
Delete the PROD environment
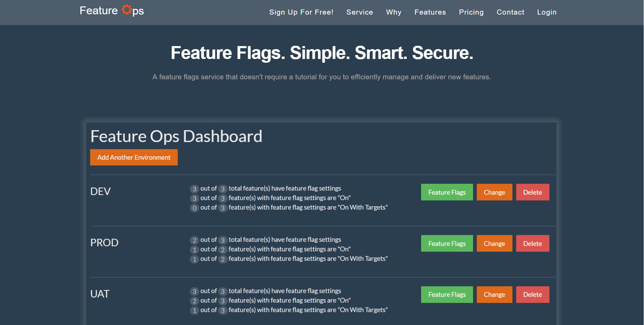532,243
